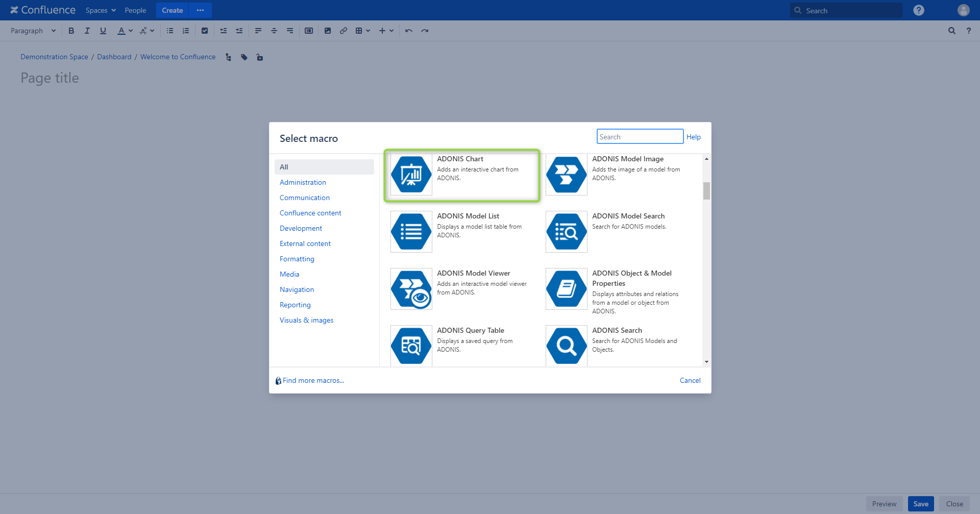Filter macros by Communication category
Viewport: 980px width, 514px height.
click(305, 198)
